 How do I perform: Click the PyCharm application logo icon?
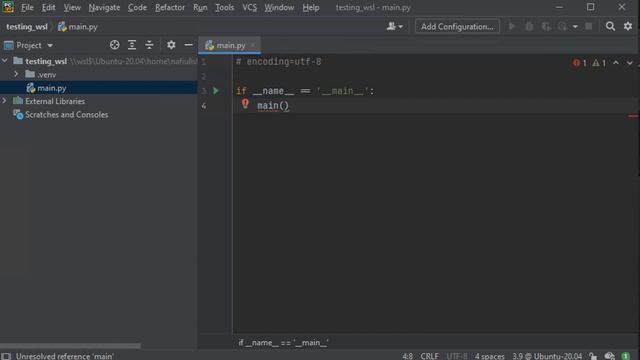click(8, 7)
